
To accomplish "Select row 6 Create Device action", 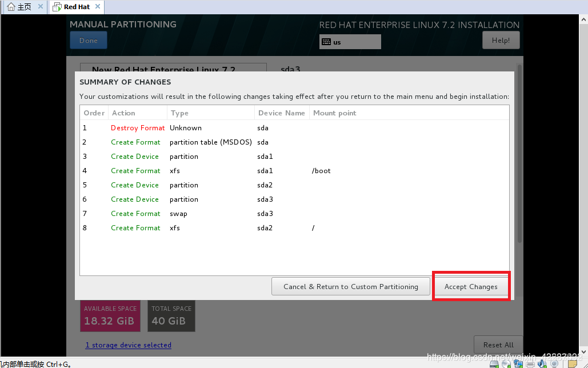I will (x=135, y=199).
